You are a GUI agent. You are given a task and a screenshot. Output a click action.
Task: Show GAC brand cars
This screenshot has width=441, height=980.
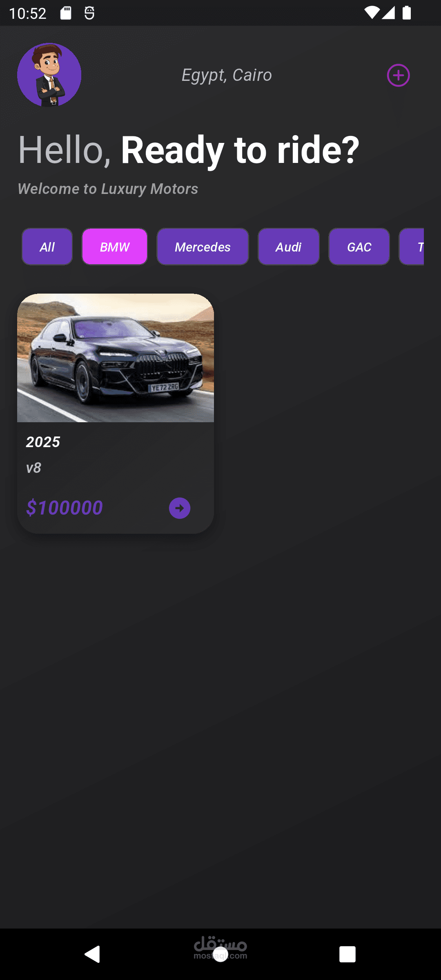coord(359,247)
